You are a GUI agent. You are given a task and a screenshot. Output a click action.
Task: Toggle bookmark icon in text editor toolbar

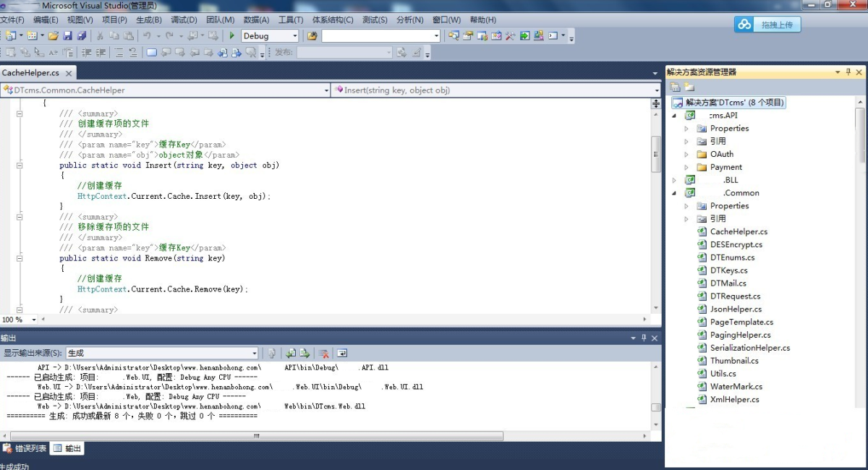click(x=151, y=53)
